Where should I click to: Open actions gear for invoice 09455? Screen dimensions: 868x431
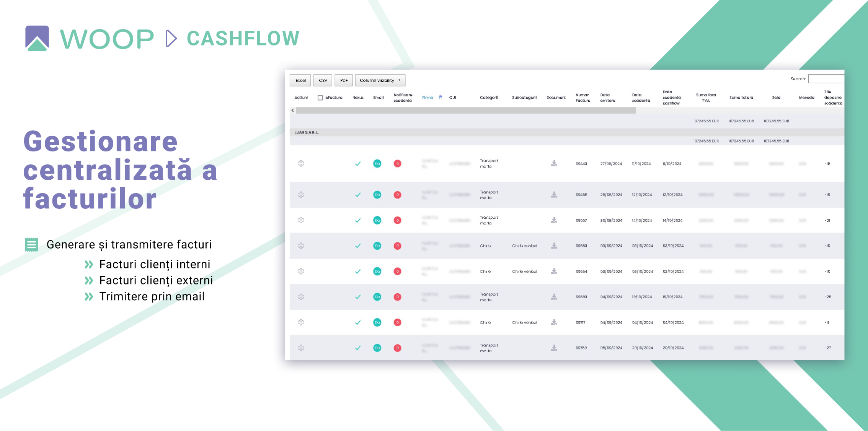[x=301, y=195]
